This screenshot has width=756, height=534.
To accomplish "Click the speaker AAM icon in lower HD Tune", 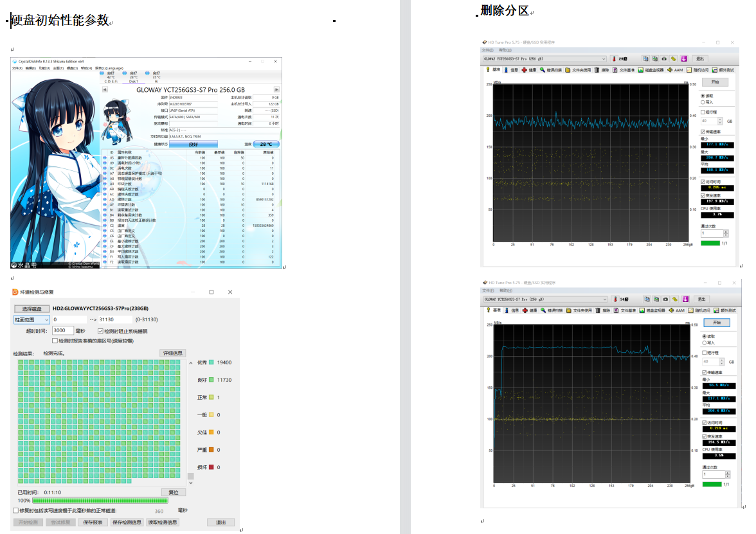I will click(x=671, y=310).
